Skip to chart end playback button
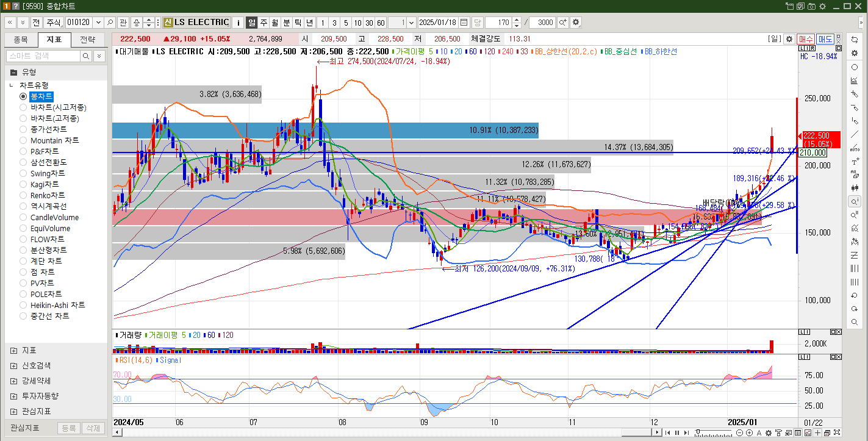 [687, 433]
